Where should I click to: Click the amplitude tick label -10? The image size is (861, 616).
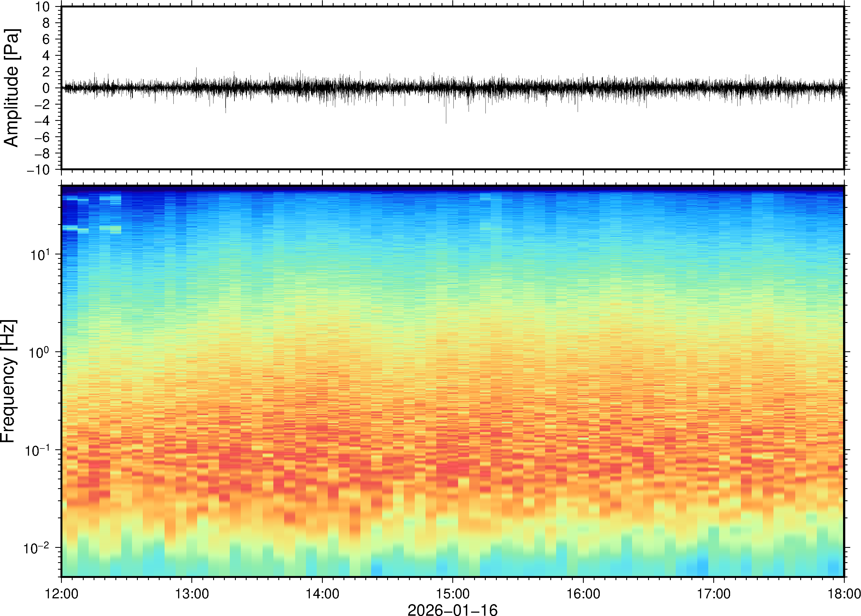tap(38, 170)
